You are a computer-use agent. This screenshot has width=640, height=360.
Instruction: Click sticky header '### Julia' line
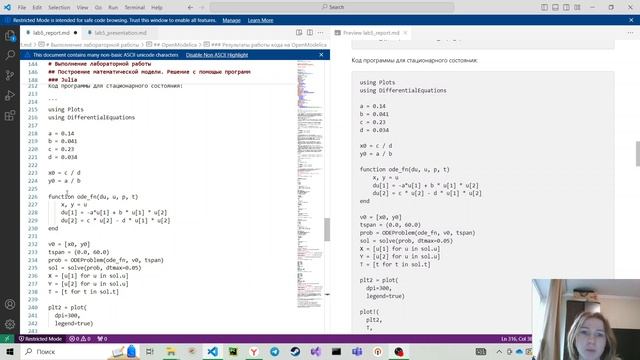tap(62, 80)
